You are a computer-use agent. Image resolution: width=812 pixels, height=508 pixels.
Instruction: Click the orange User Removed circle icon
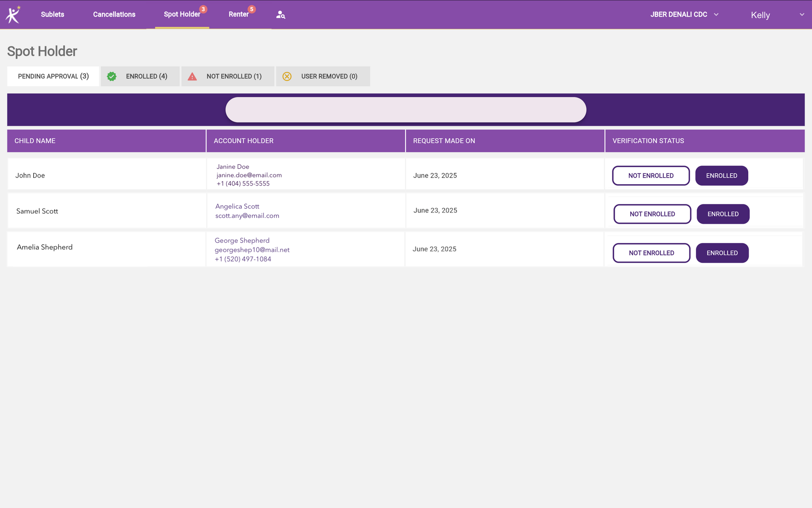click(x=287, y=76)
